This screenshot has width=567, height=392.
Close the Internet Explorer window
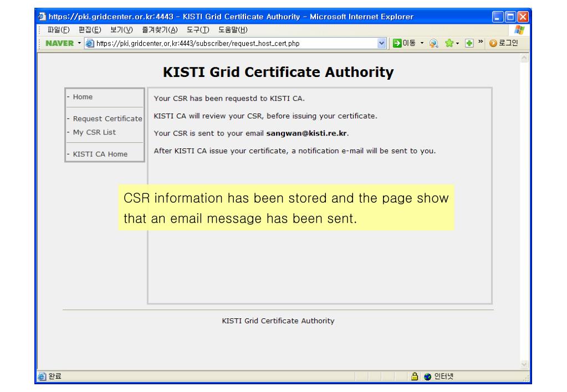click(x=523, y=17)
